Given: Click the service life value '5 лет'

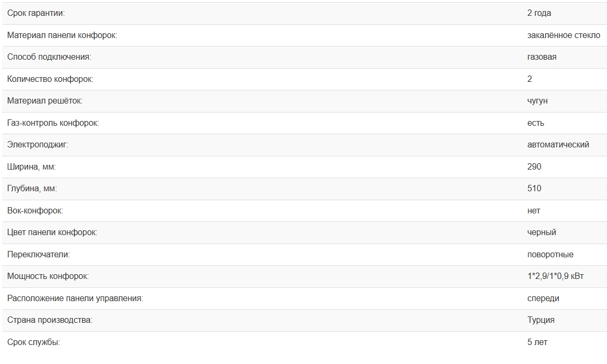Looking at the screenshot, I should [x=537, y=342].
